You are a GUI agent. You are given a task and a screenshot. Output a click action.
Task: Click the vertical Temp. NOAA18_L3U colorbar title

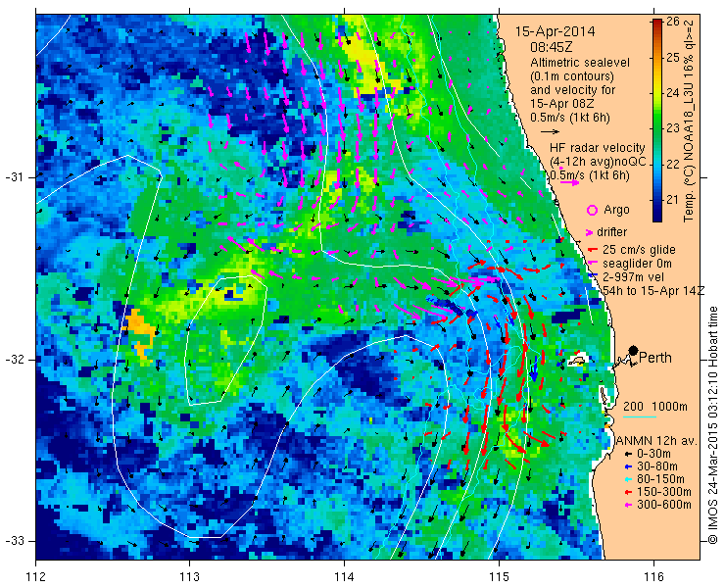689,122
